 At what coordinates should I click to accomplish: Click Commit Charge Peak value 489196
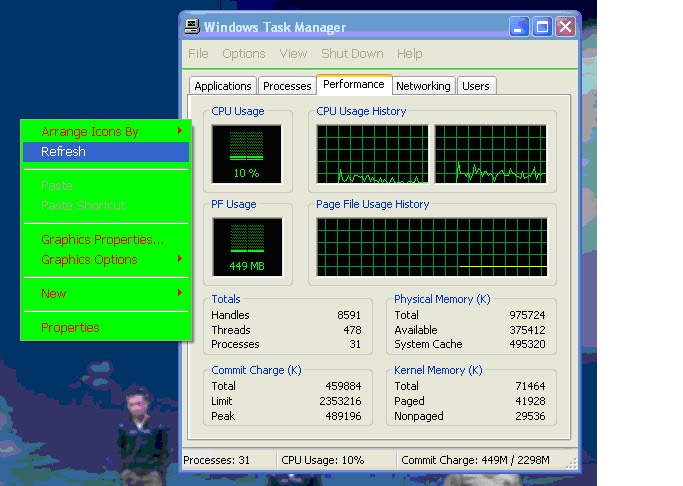point(343,416)
